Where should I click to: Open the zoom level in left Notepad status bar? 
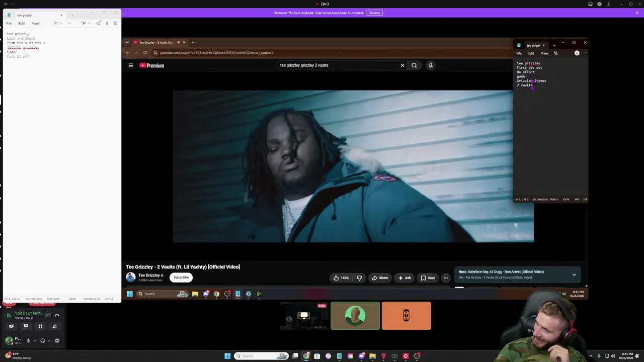coord(72,299)
